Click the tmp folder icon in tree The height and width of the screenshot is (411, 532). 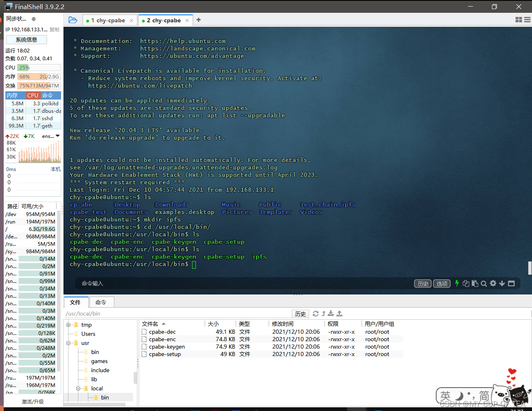76,325
